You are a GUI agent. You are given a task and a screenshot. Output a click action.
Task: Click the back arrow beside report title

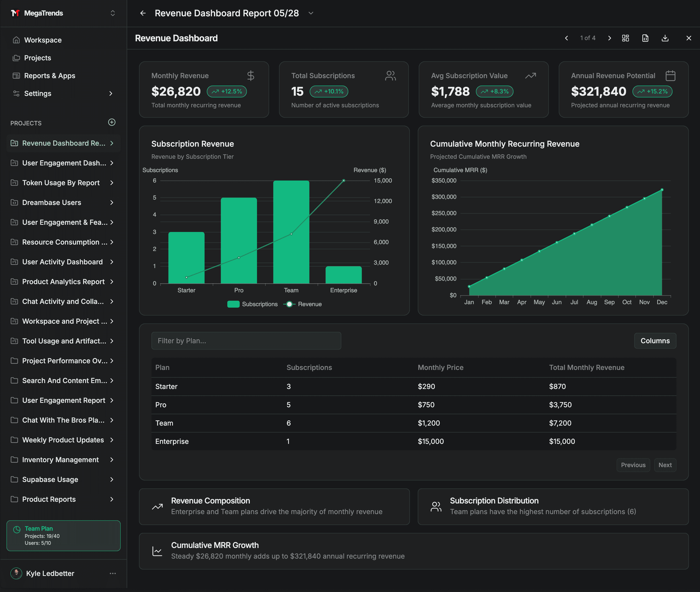143,13
